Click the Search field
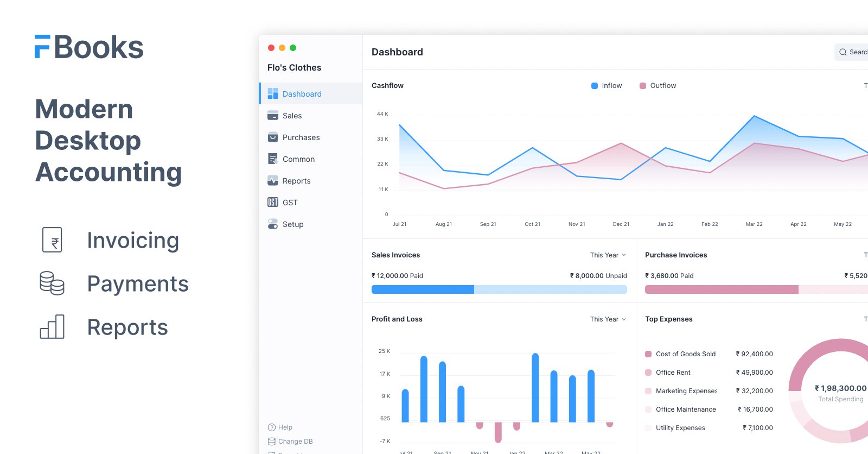The image size is (868, 454). pos(854,52)
